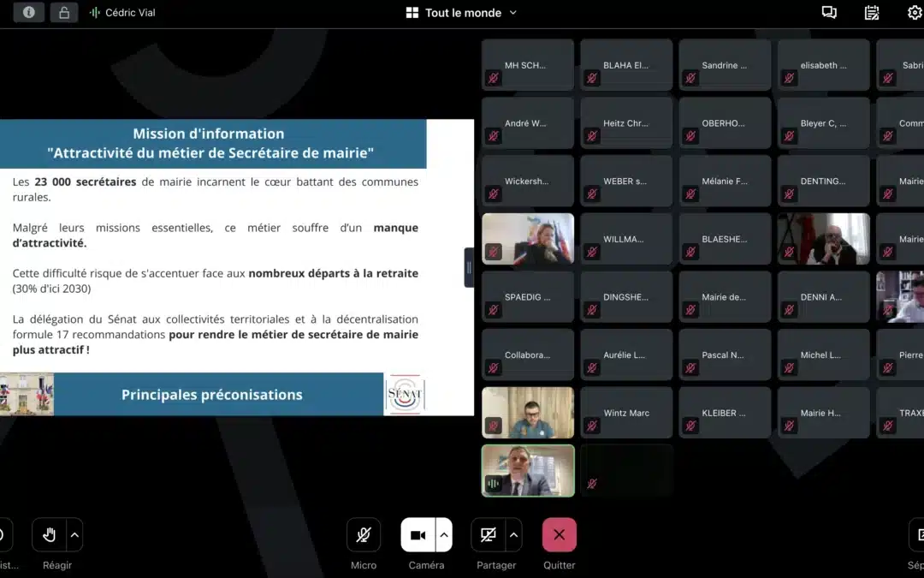Click the raise hand Réagir icon

pos(49,535)
